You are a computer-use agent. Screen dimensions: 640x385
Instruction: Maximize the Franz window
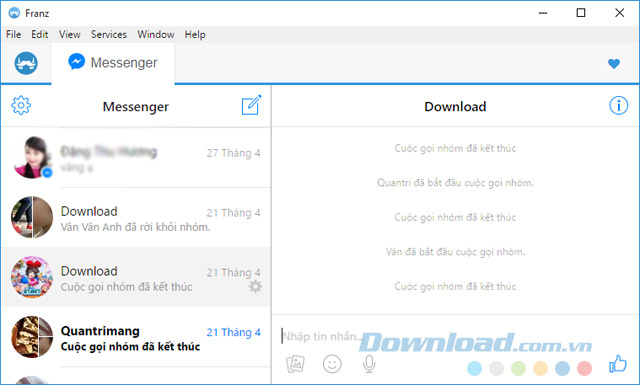(x=580, y=13)
